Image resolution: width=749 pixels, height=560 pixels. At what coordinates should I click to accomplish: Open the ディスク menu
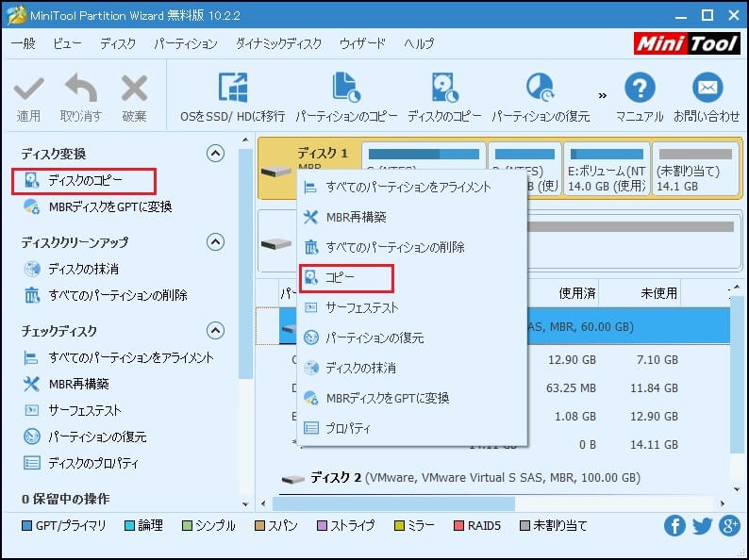[118, 44]
